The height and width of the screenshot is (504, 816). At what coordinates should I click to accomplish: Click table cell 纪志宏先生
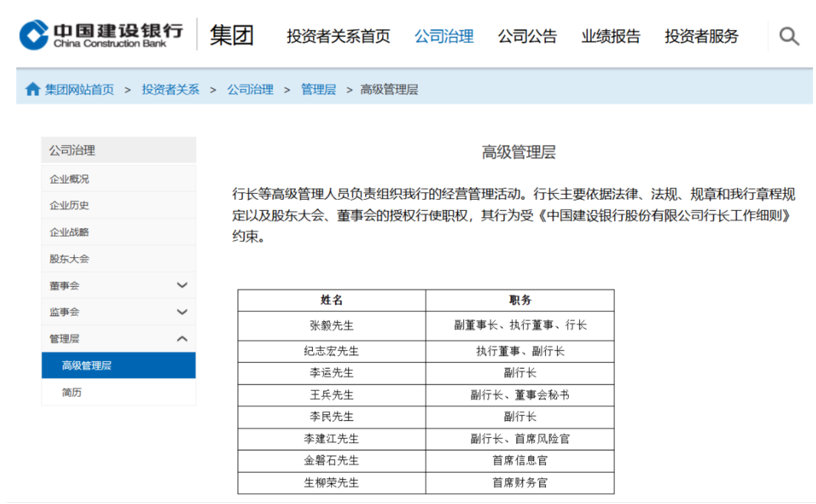(331, 352)
